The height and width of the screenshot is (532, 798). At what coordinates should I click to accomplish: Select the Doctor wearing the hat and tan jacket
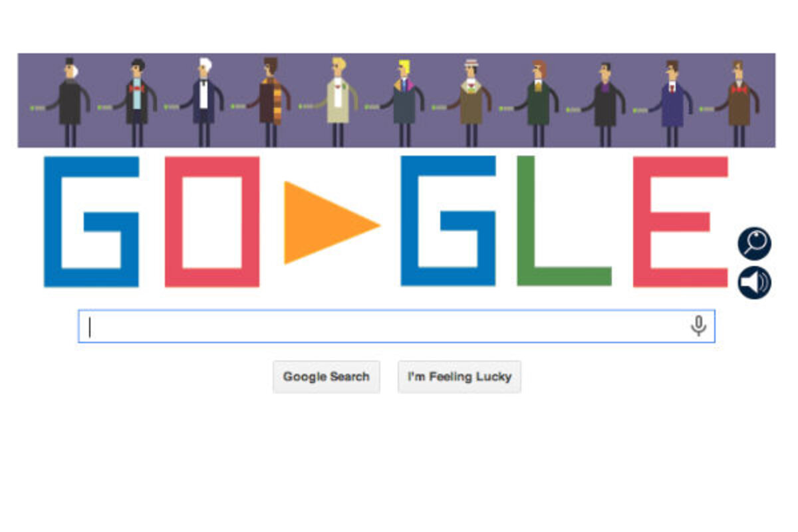tap(471, 102)
